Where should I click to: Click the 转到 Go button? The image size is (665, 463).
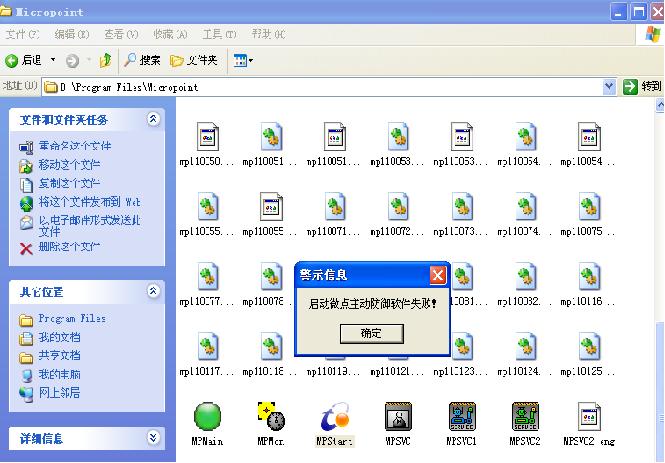[642, 86]
